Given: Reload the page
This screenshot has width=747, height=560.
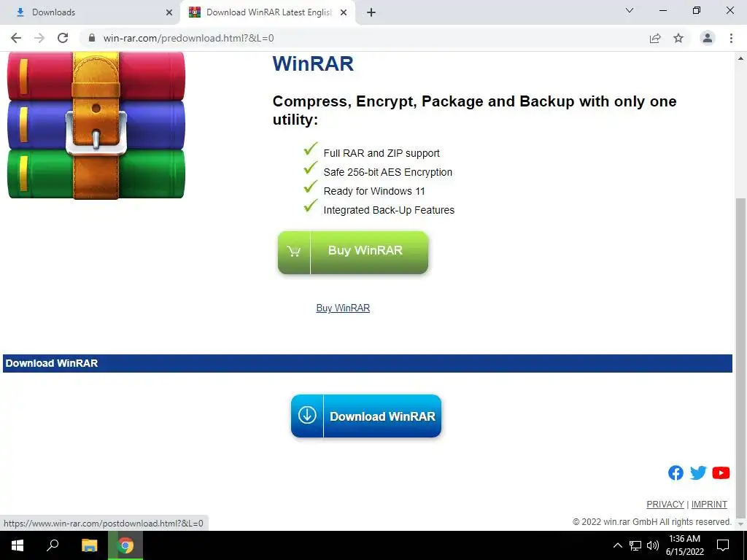Looking at the screenshot, I should click(63, 38).
